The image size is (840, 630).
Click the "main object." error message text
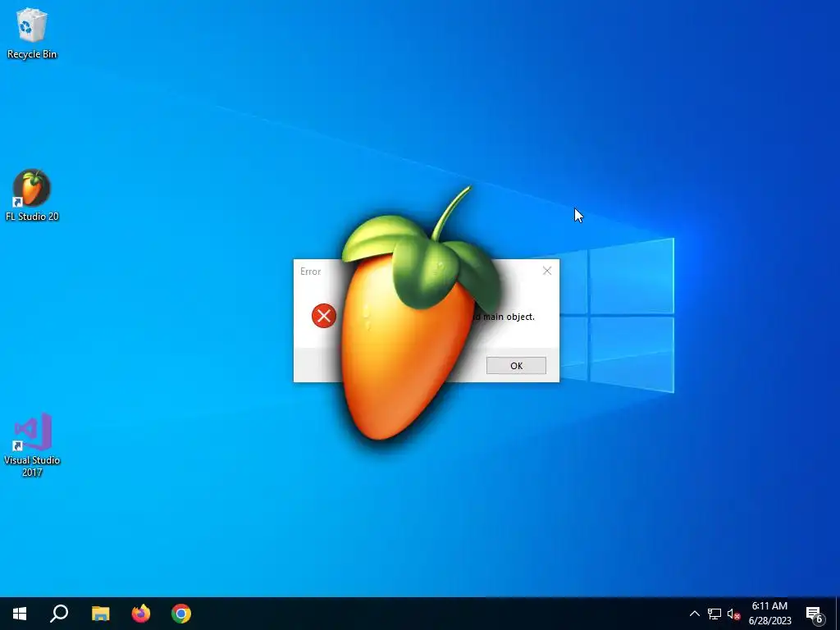click(509, 317)
